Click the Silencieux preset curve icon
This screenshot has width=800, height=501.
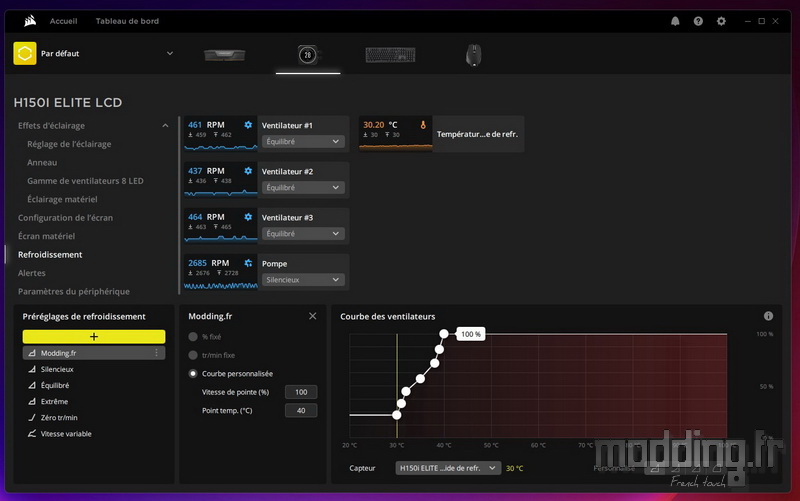pos(32,369)
